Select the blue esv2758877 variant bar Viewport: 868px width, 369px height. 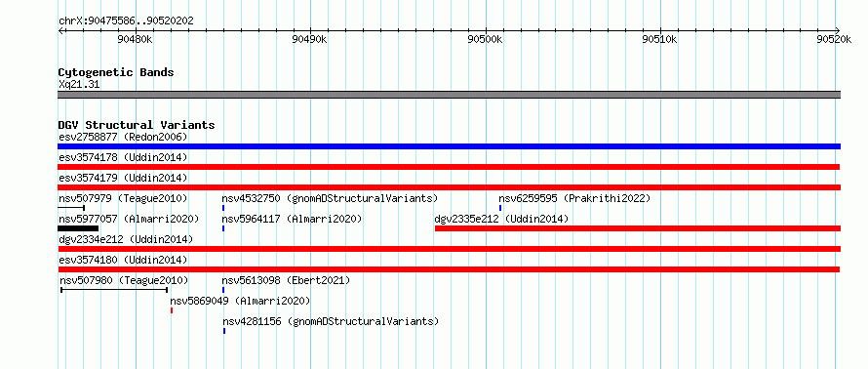point(449,146)
